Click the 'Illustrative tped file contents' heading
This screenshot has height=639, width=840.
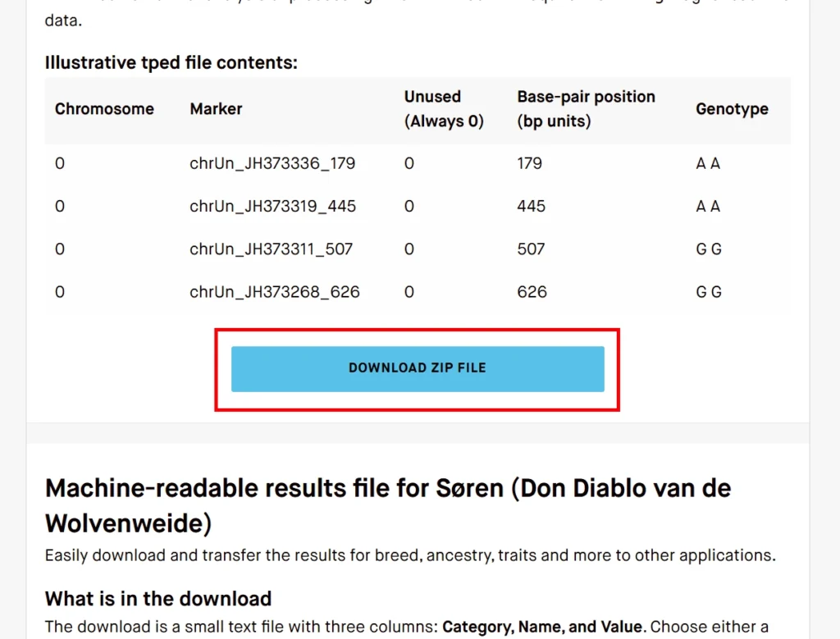point(171,62)
